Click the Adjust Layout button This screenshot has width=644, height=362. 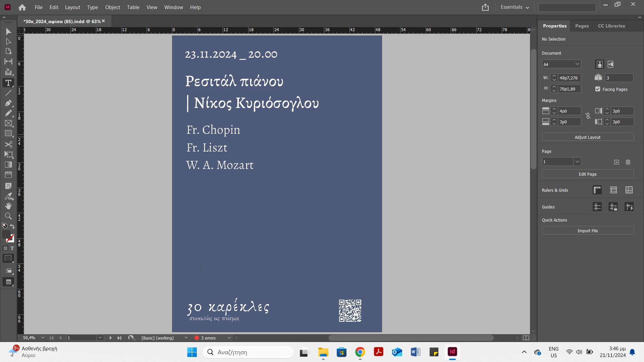pyautogui.click(x=588, y=137)
